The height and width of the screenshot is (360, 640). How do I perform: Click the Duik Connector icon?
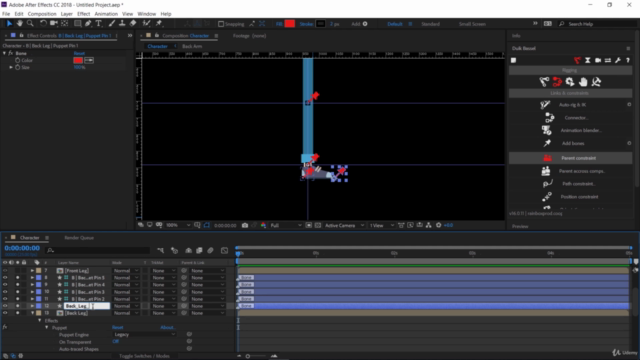tap(549, 118)
